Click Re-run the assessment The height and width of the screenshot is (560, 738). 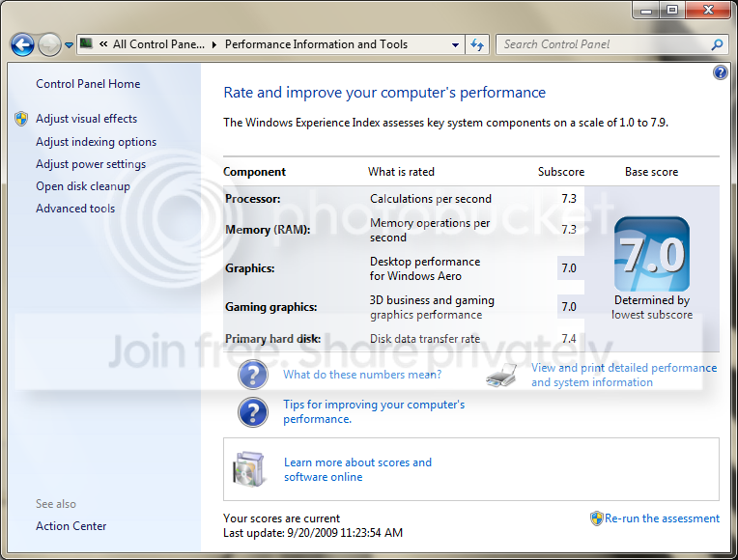click(x=662, y=518)
